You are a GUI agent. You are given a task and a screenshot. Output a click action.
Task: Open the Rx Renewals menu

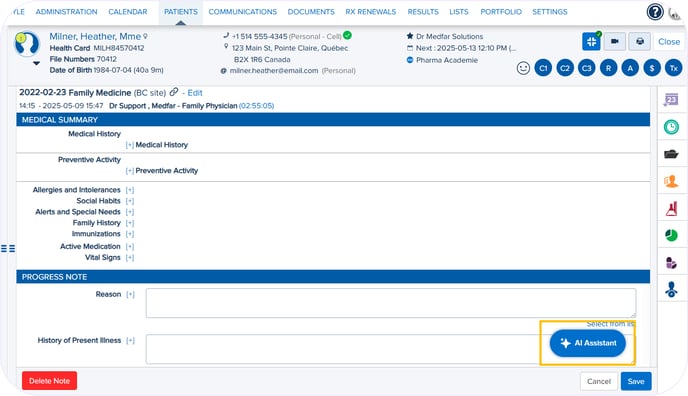click(x=371, y=12)
